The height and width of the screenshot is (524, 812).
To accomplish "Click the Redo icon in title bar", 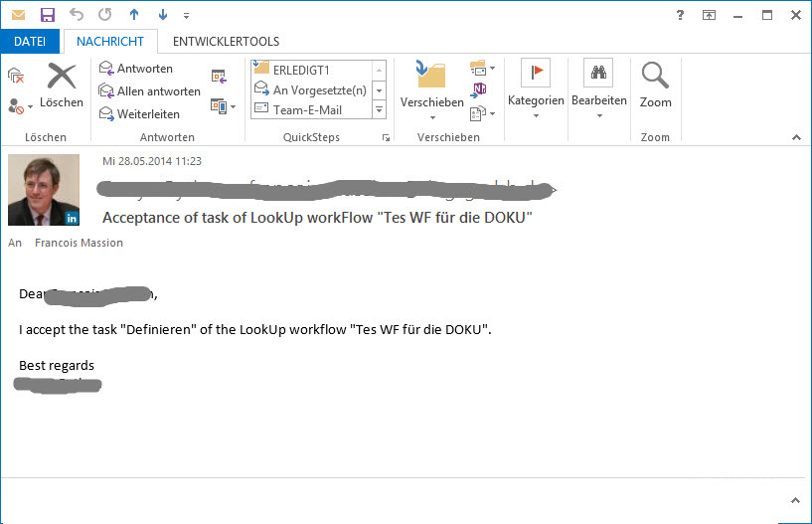I will click(105, 15).
